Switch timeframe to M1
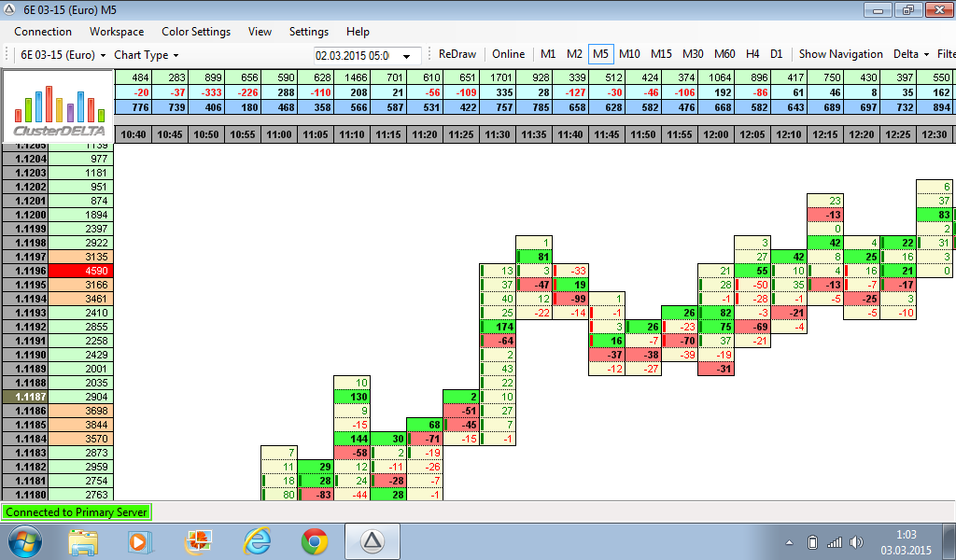956x560 pixels. [x=548, y=54]
